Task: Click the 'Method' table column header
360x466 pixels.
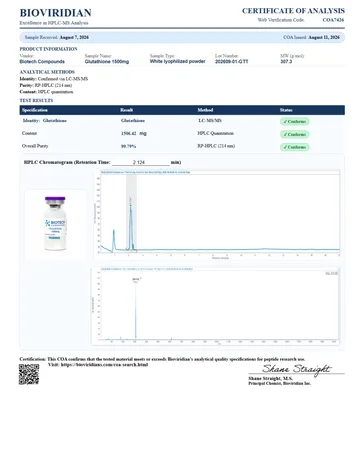Action: [x=205, y=110]
